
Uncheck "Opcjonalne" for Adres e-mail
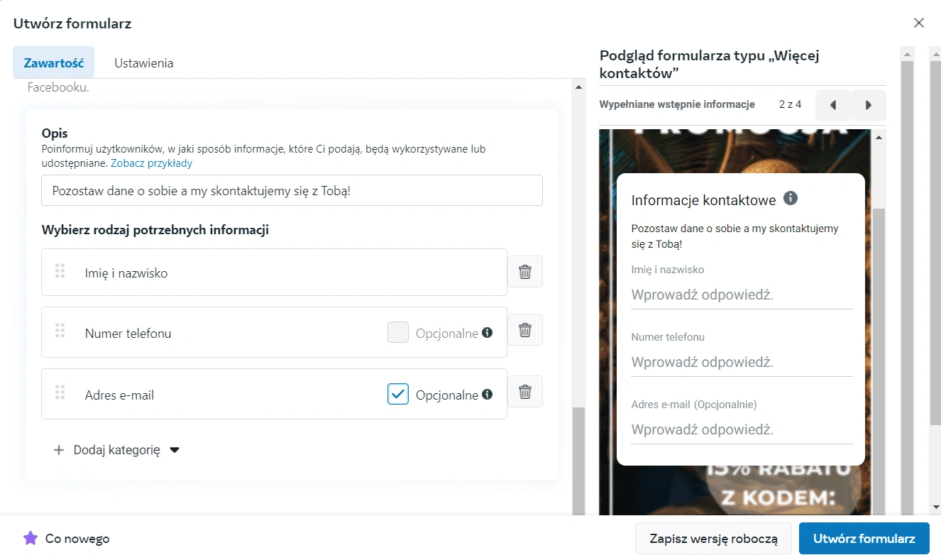point(398,394)
